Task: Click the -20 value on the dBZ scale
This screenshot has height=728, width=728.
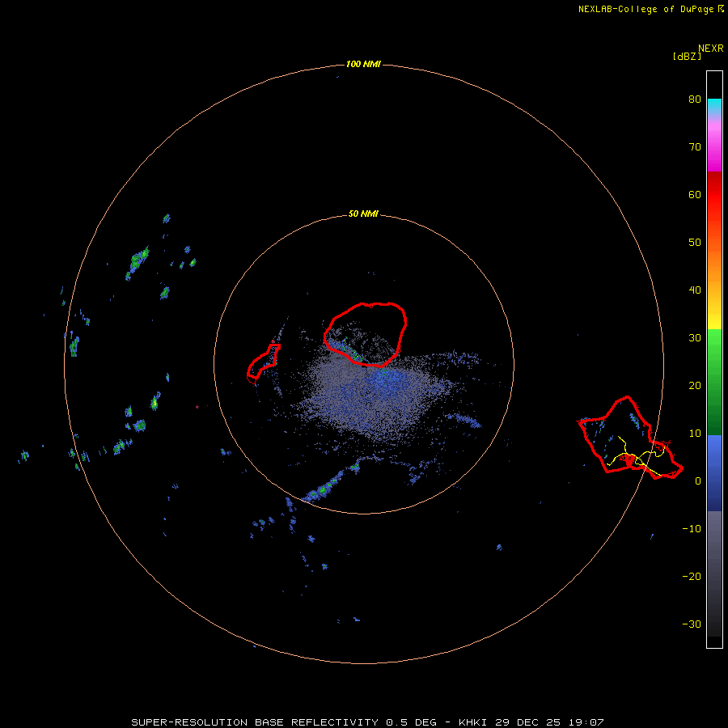Action: point(692,577)
